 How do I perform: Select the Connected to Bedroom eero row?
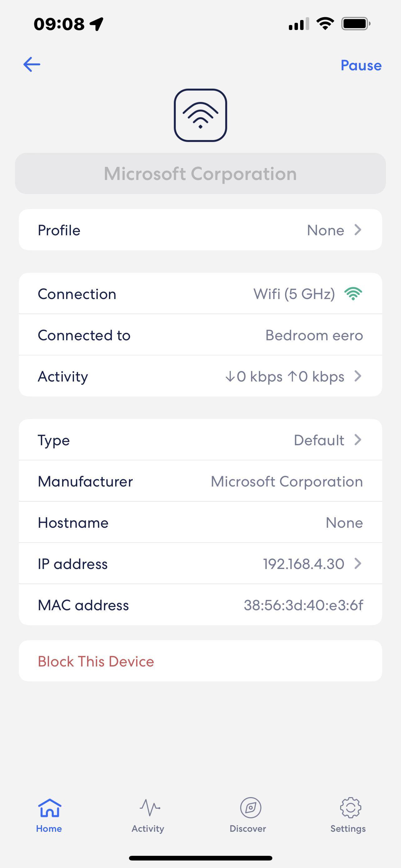[x=200, y=335]
